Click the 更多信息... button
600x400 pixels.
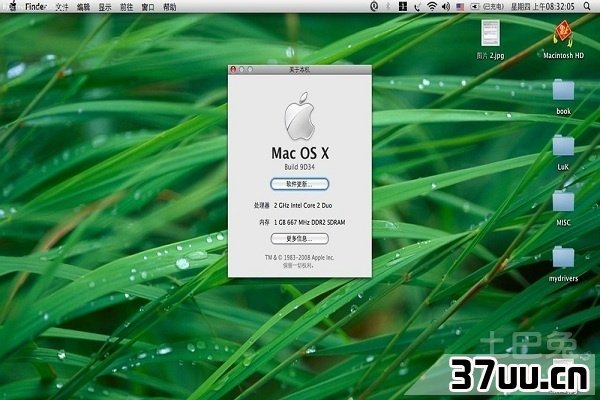point(299,239)
